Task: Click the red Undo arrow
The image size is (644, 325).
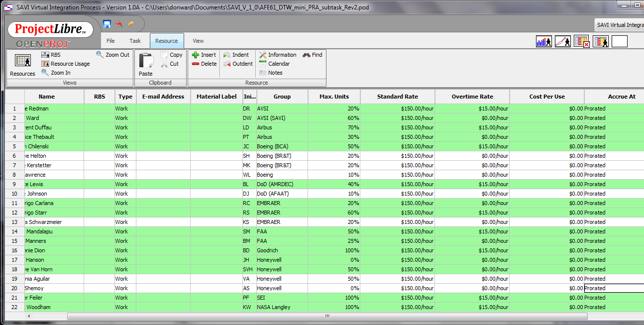Action: 119,24
